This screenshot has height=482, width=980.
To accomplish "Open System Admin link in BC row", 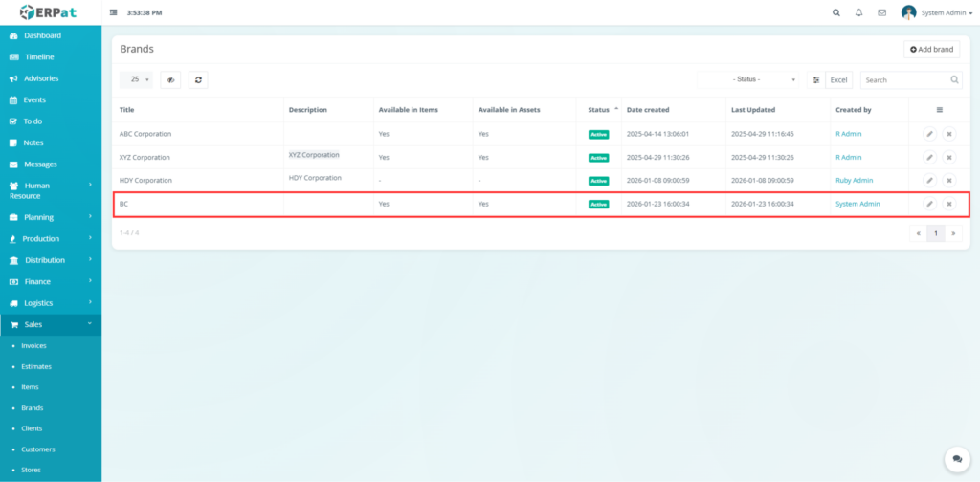I will [x=857, y=204].
